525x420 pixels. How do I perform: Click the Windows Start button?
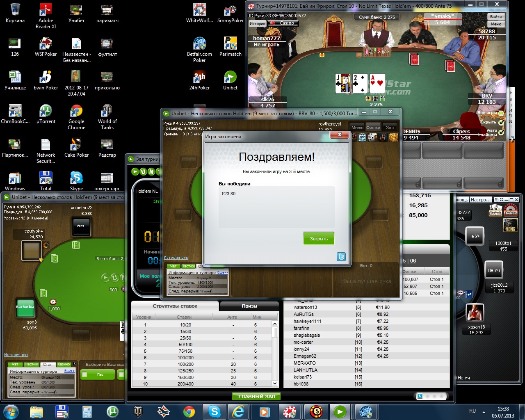coord(11,411)
